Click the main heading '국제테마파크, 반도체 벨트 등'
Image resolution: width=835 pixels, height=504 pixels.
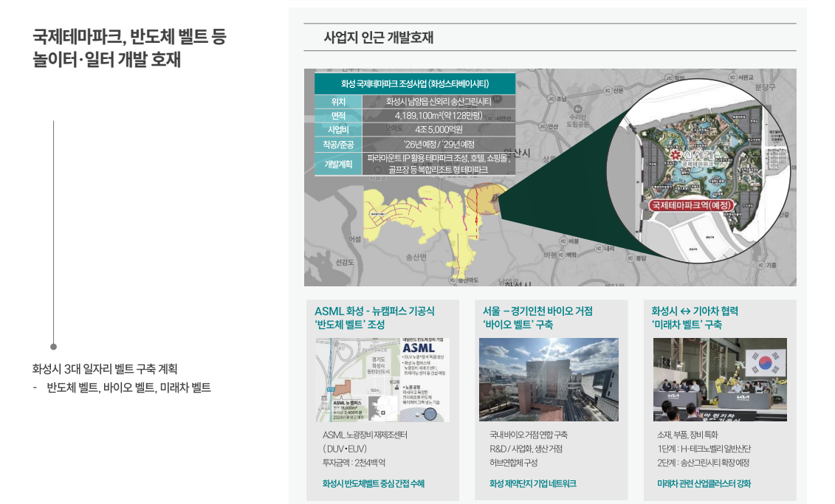click(x=129, y=37)
